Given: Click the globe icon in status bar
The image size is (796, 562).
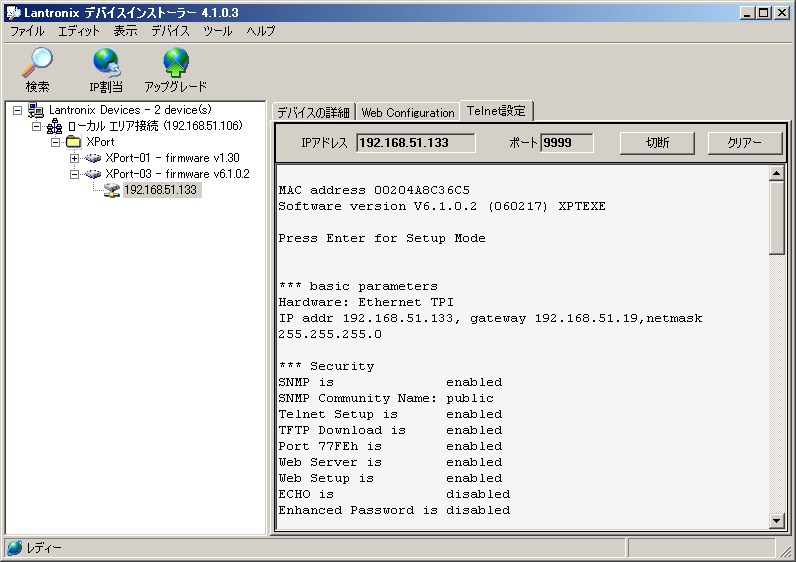Looking at the screenshot, I should click(x=15, y=548).
